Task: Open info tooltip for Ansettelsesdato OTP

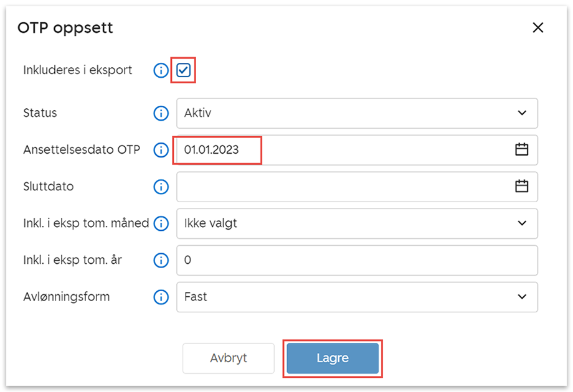Action: [161, 150]
